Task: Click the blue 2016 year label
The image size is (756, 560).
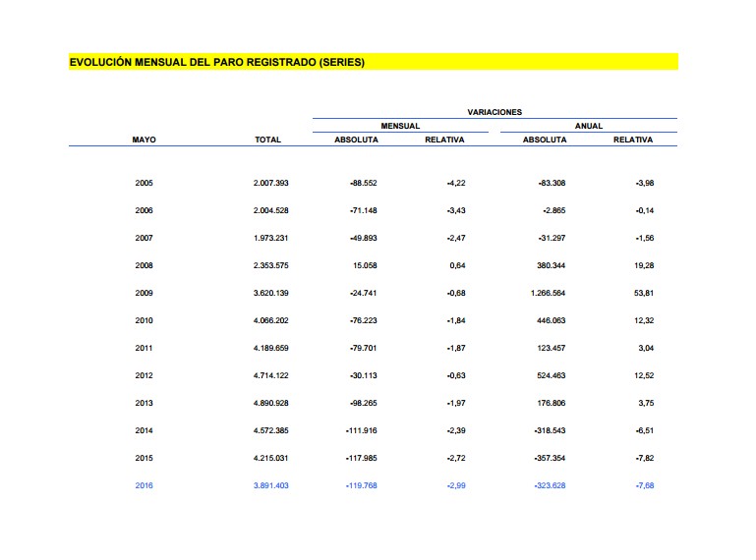Action: (144, 484)
